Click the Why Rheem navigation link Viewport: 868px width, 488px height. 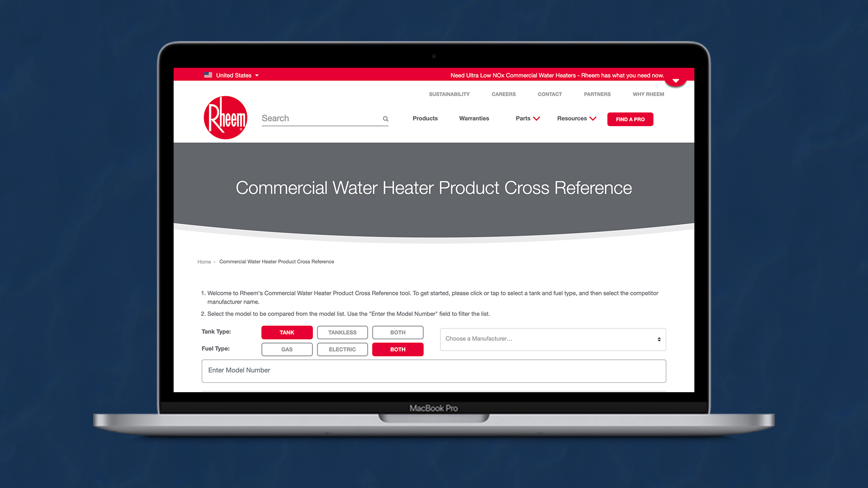(649, 94)
